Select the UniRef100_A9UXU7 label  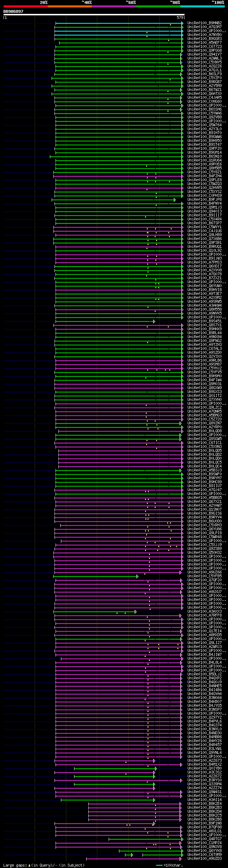point(204,592)
